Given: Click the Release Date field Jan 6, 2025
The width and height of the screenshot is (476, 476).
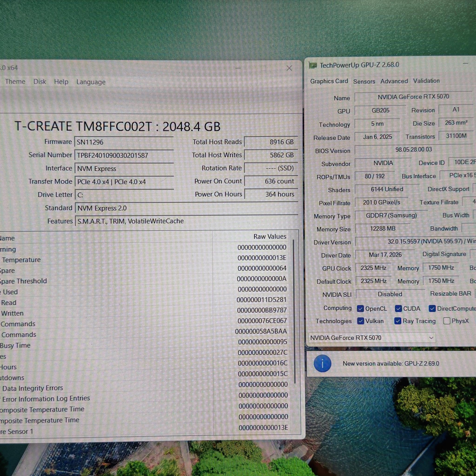Looking at the screenshot, I should 377,137.
